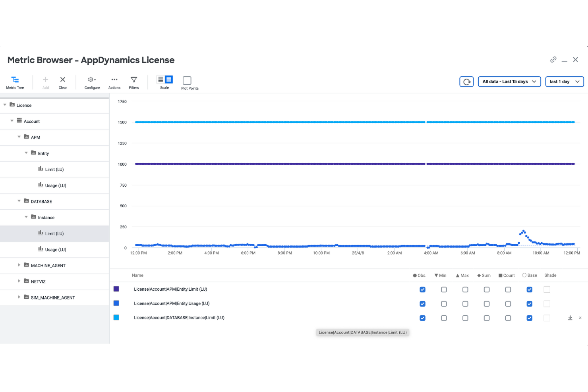Uncheck Obs. for APM Entity Limit
Screen dimensions: 588x392
(x=422, y=290)
